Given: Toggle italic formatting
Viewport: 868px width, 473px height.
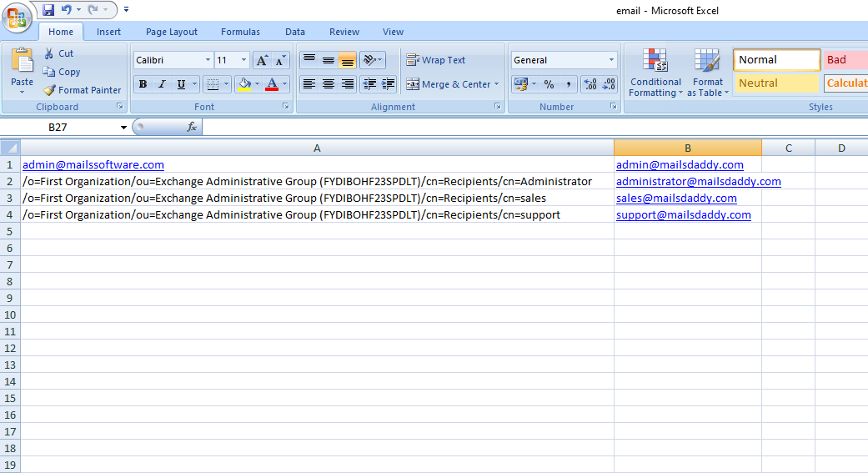Looking at the screenshot, I should tap(162, 84).
